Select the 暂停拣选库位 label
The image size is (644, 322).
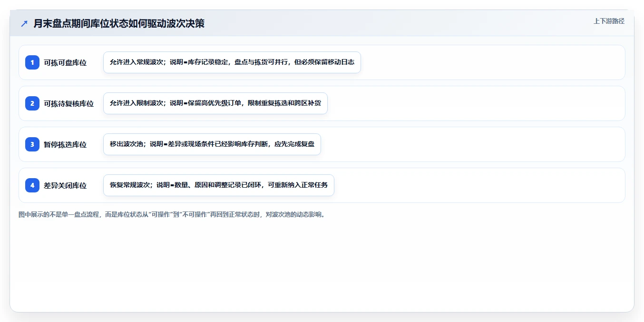point(65,144)
